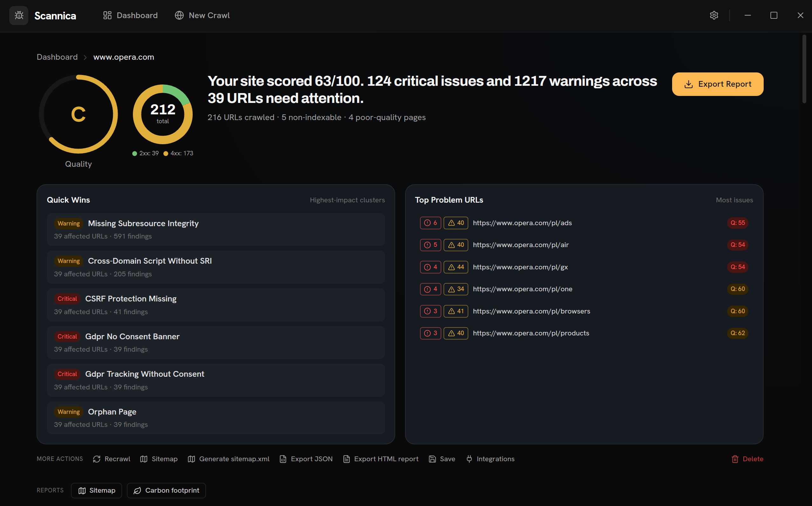The image size is (812, 506).
Task: Click the Generate sitemap.xml map icon
Action: click(191, 459)
